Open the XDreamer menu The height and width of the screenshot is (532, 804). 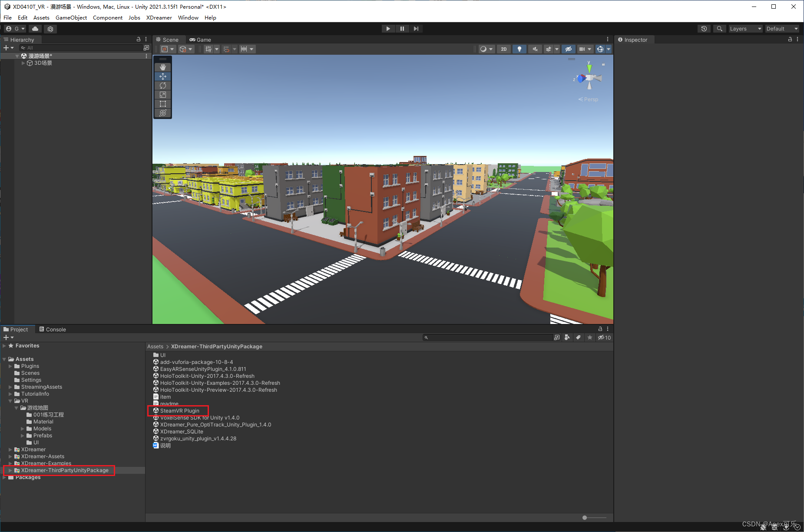point(159,17)
